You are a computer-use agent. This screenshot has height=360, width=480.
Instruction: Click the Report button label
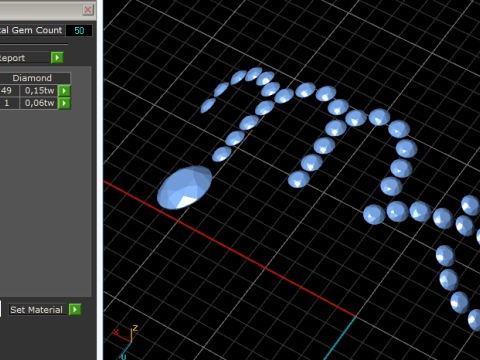click(24, 58)
